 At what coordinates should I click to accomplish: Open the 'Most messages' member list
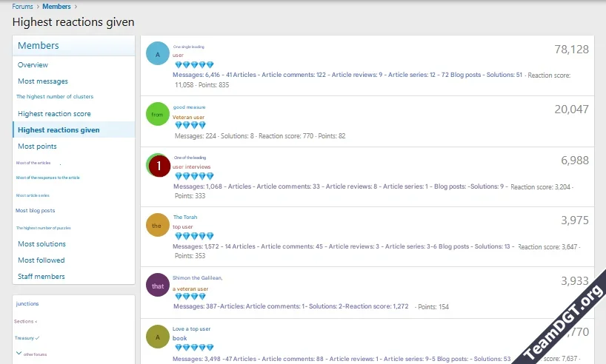(43, 81)
